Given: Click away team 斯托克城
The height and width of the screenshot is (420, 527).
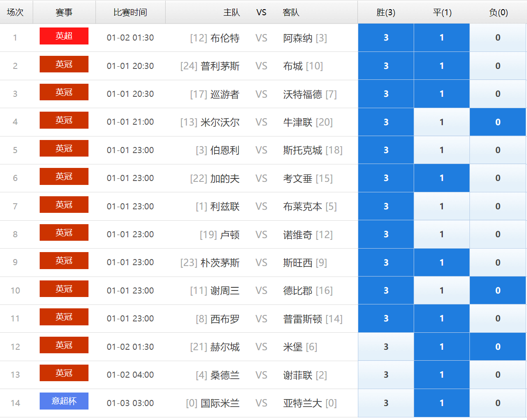Looking at the screenshot, I should (303, 150).
